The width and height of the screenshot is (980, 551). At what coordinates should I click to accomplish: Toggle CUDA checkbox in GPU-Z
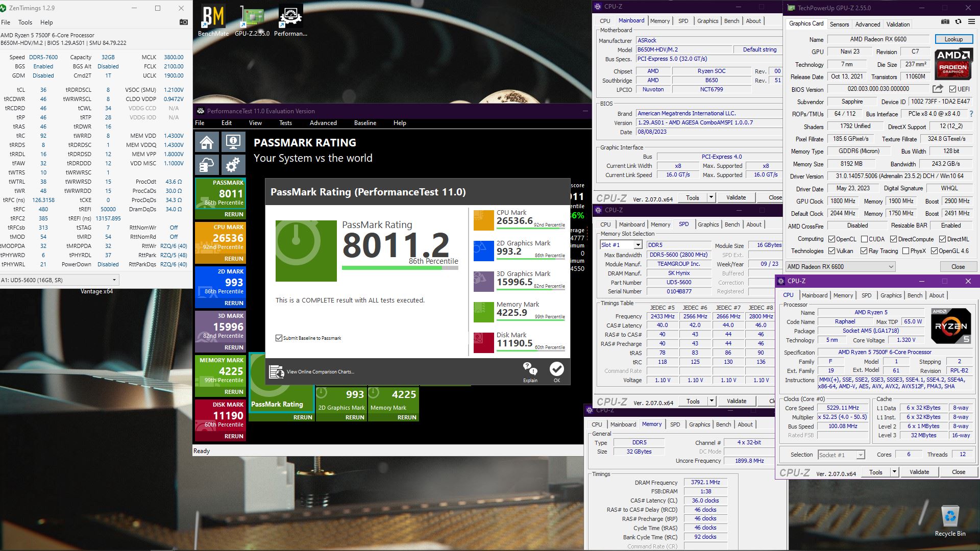tap(864, 239)
